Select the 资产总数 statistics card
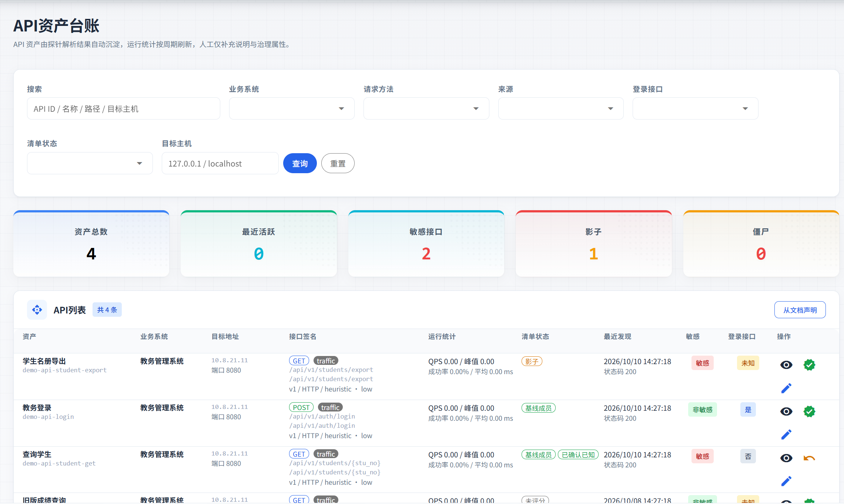844x504 pixels. (91, 243)
